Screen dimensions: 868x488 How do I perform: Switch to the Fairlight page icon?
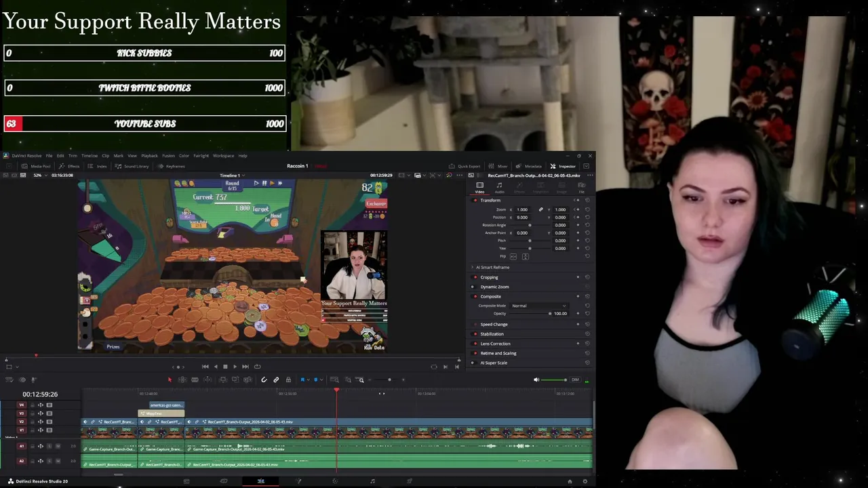click(372, 481)
